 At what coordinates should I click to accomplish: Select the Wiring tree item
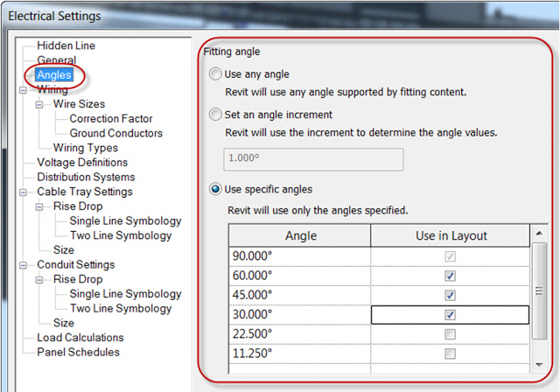click(x=52, y=89)
